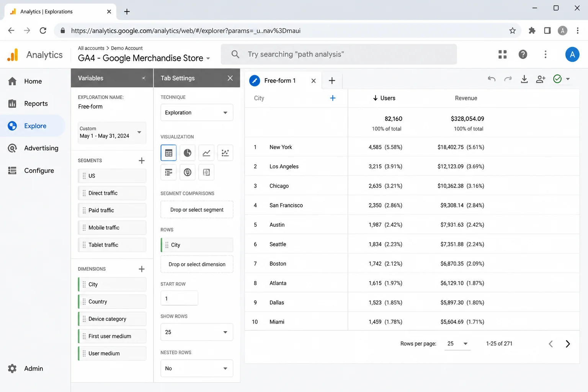The image size is (588, 392).
Task: Select the Mobile traffic segment
Action: (112, 228)
